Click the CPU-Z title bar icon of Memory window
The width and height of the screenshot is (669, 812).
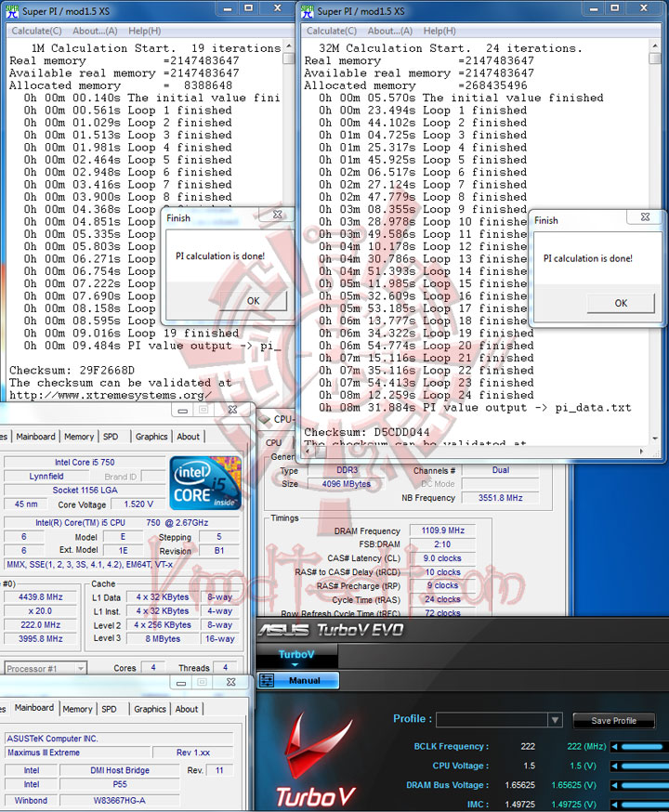pos(265,419)
